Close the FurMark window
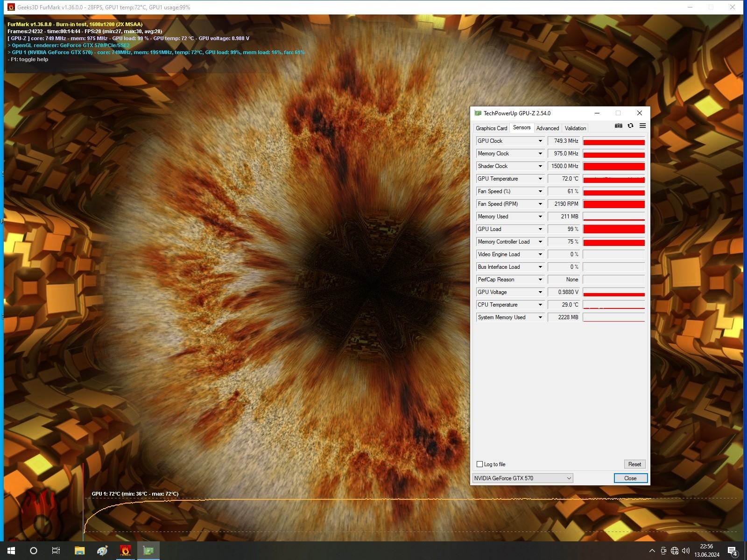The width and height of the screenshot is (747, 560). click(733, 7)
